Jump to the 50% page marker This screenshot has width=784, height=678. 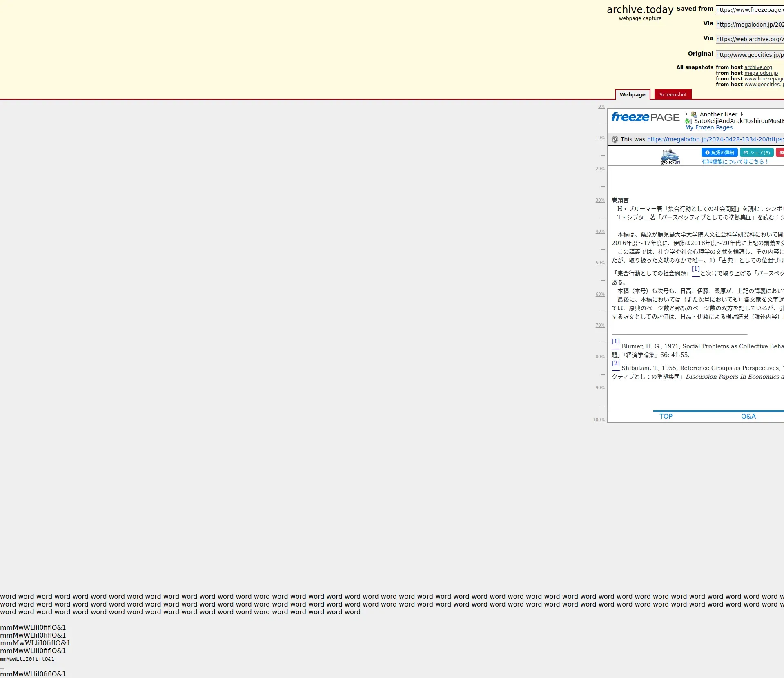click(x=600, y=263)
